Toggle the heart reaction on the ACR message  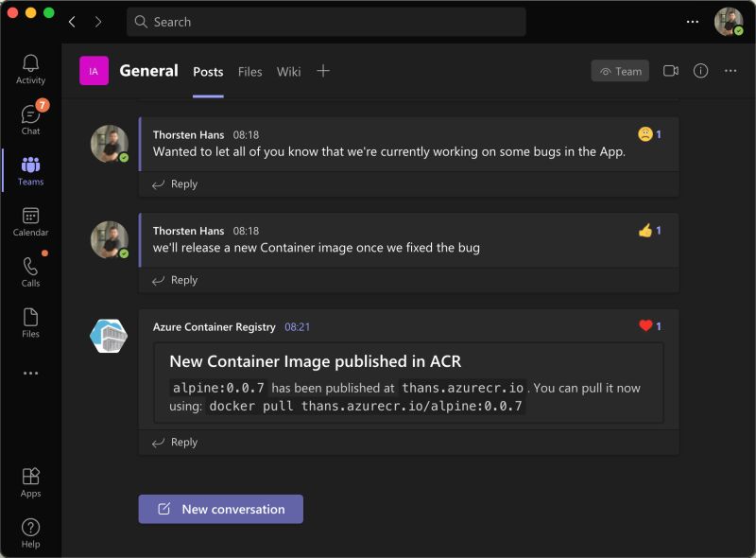650,325
